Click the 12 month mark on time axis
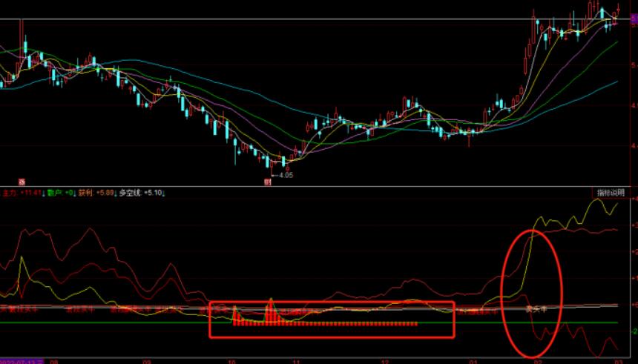The width and height of the screenshot is (638, 364). pyautogui.click(x=384, y=361)
